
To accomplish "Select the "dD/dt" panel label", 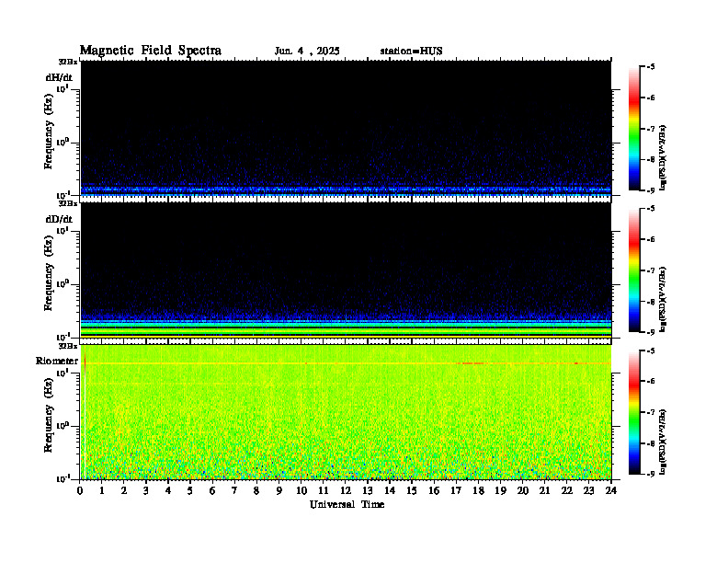I will (59, 219).
